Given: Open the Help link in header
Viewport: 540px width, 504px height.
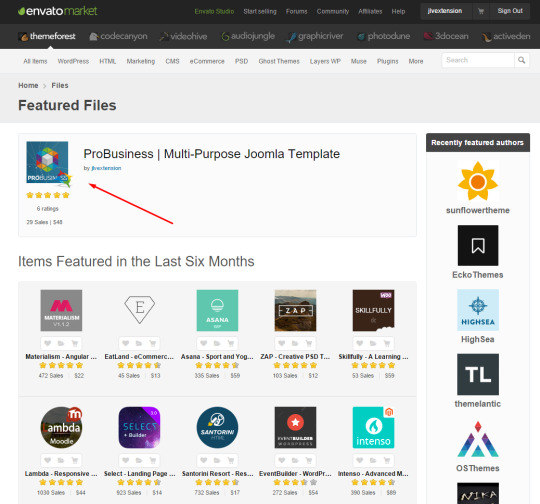Looking at the screenshot, I should (x=398, y=11).
